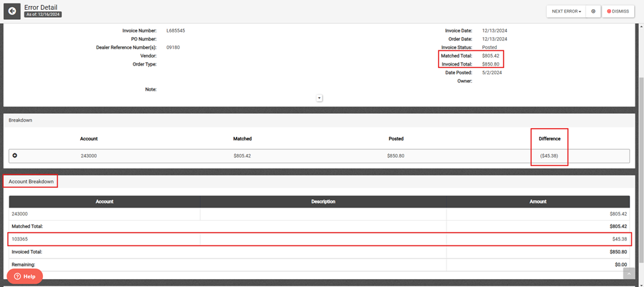Open the Next Error dropdown

(566, 11)
